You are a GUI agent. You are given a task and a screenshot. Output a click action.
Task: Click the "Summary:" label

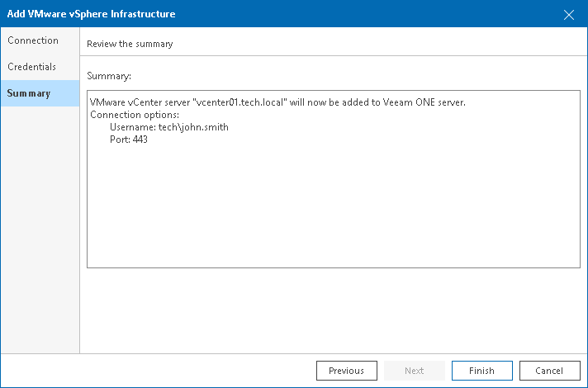109,76
